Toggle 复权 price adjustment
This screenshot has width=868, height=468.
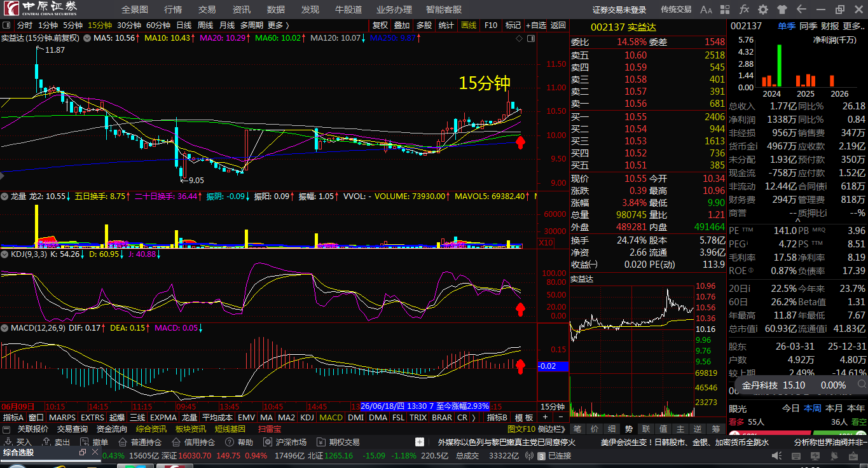380,25
